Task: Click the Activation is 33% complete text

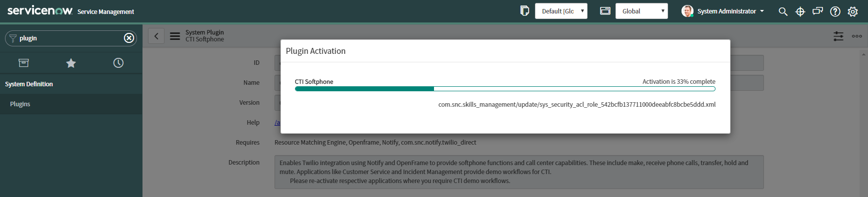Action: 679,82
